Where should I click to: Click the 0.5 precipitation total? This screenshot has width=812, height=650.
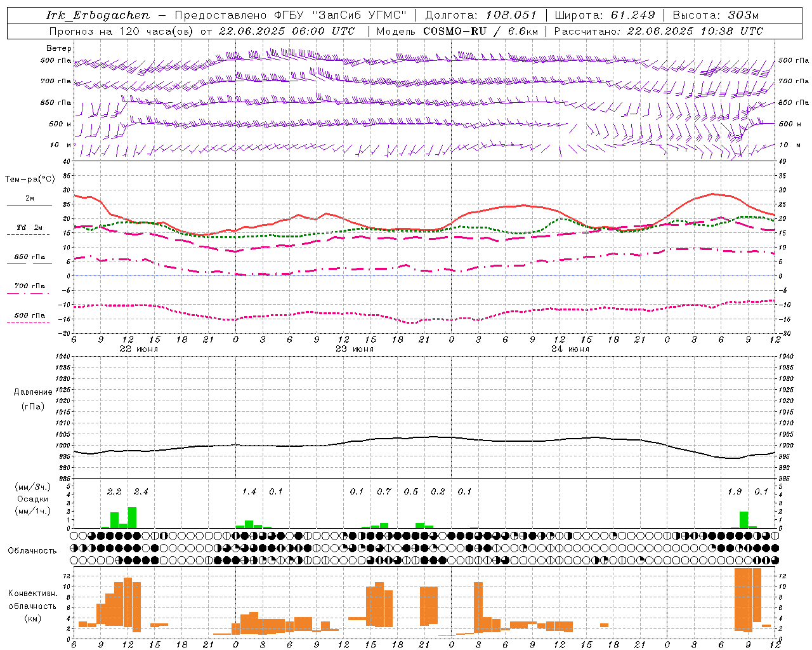pyautogui.click(x=411, y=491)
